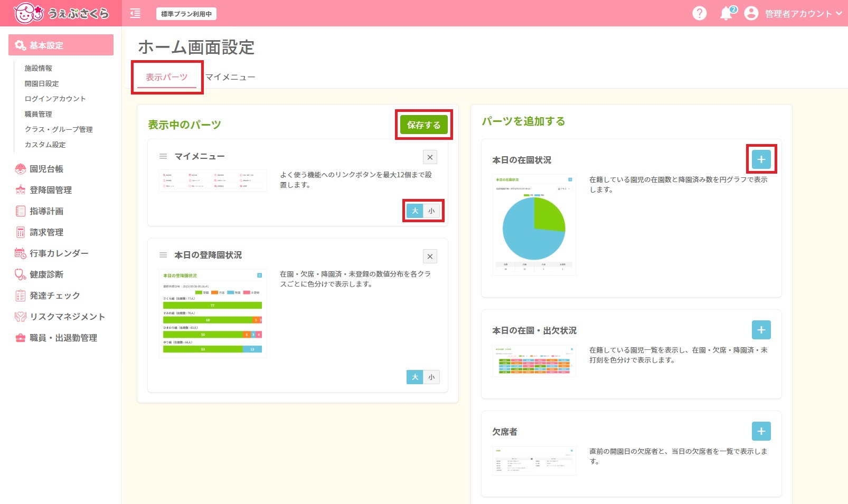
Task: Click the 本日の在園・出欠状況 card title
Action: click(534, 330)
